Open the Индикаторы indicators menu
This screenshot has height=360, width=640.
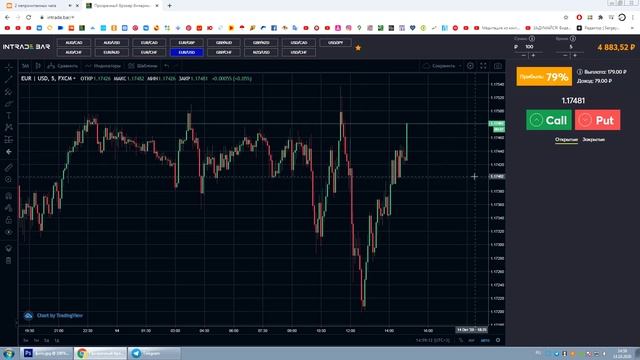pyautogui.click(x=103, y=66)
